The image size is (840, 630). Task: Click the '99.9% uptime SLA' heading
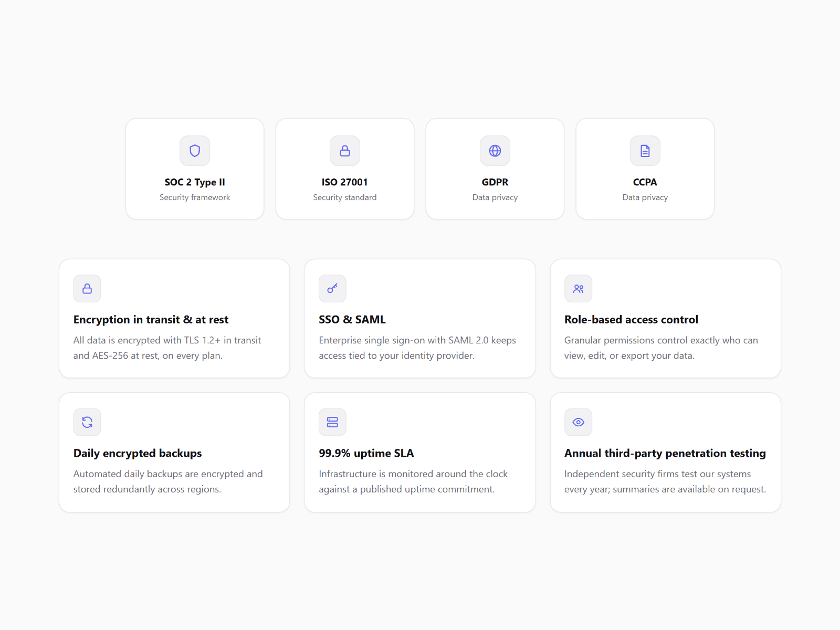(x=366, y=454)
